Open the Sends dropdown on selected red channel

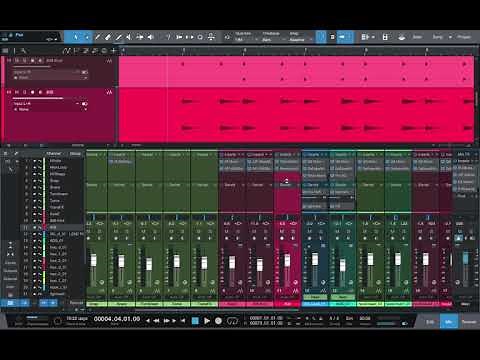point(287,185)
